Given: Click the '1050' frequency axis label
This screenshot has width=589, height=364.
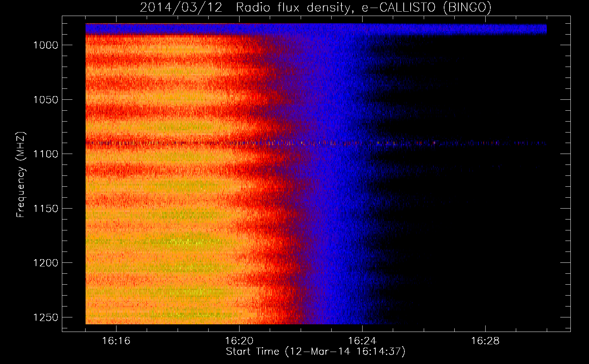Looking at the screenshot, I should (x=46, y=100).
